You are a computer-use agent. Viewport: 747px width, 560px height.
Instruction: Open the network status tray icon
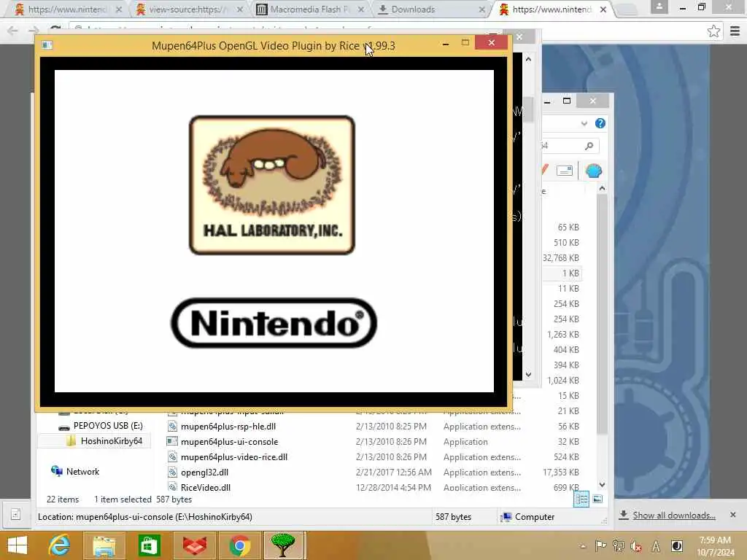pyautogui.click(x=619, y=545)
